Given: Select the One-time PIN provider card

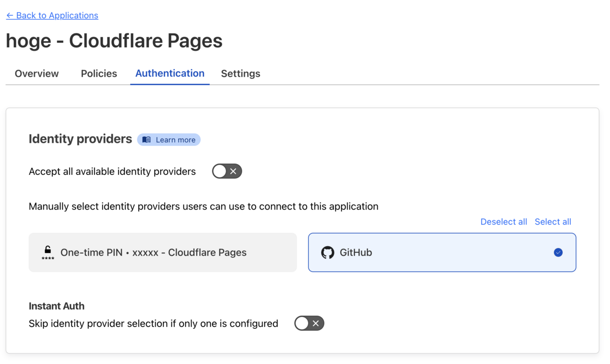Looking at the screenshot, I should click(163, 253).
